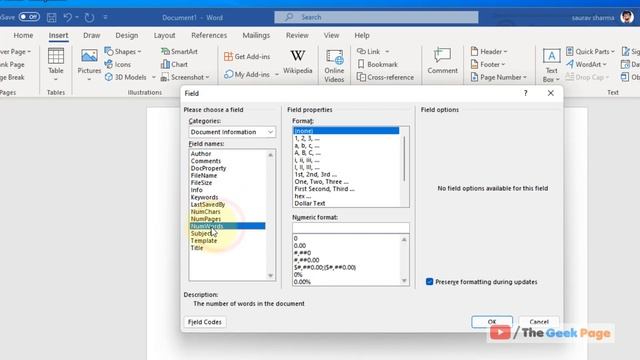Insert Icons from the ribbon
This screenshot has width=640, height=360.
click(x=118, y=64)
